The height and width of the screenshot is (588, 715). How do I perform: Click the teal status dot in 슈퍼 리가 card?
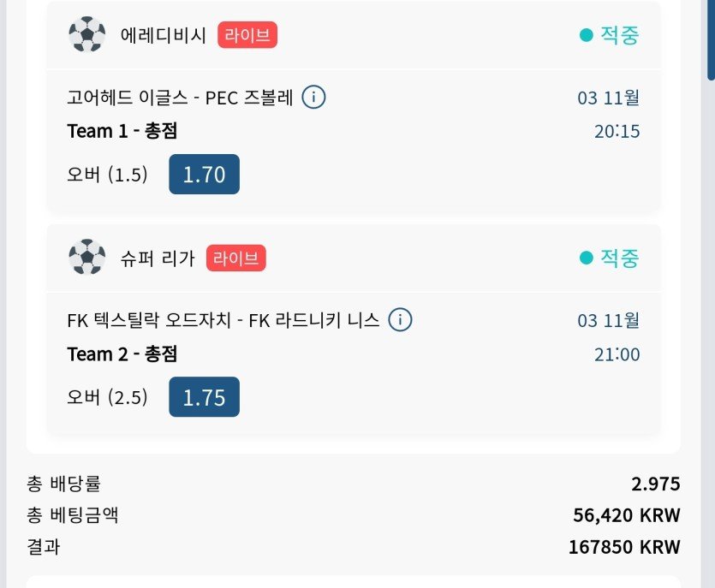coord(587,258)
